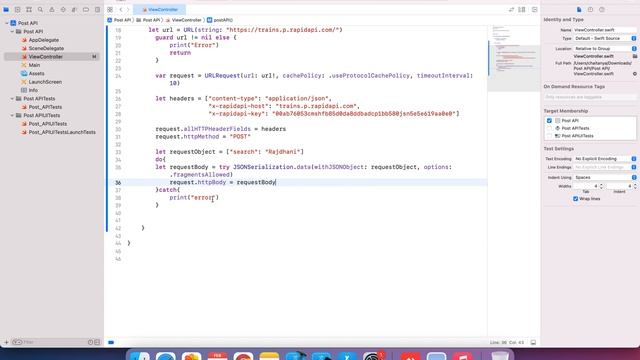Toggle the debug area at editor bottom right
The width and height of the screenshot is (640, 360).
point(533,342)
